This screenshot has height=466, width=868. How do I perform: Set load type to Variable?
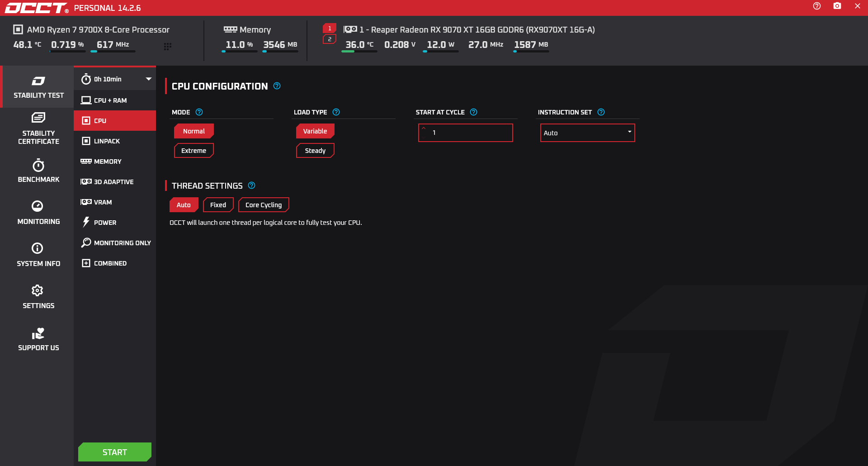pyautogui.click(x=315, y=131)
